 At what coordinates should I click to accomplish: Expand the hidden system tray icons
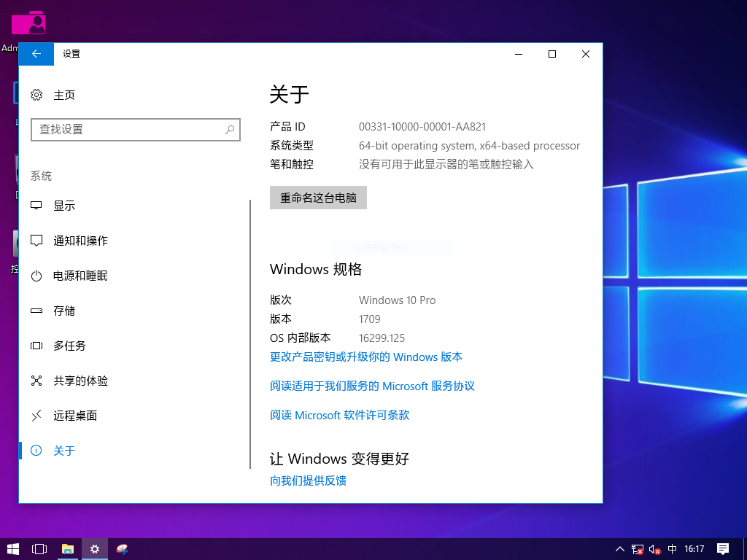pyautogui.click(x=619, y=549)
